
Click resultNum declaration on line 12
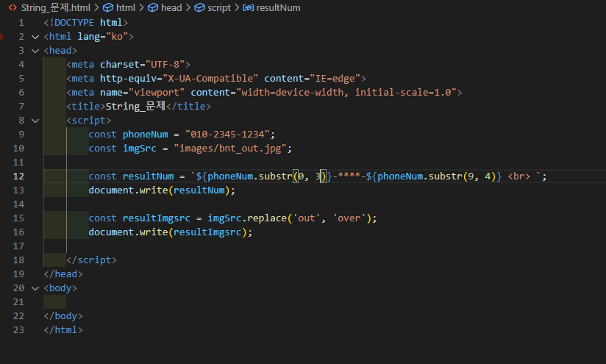tap(148, 176)
